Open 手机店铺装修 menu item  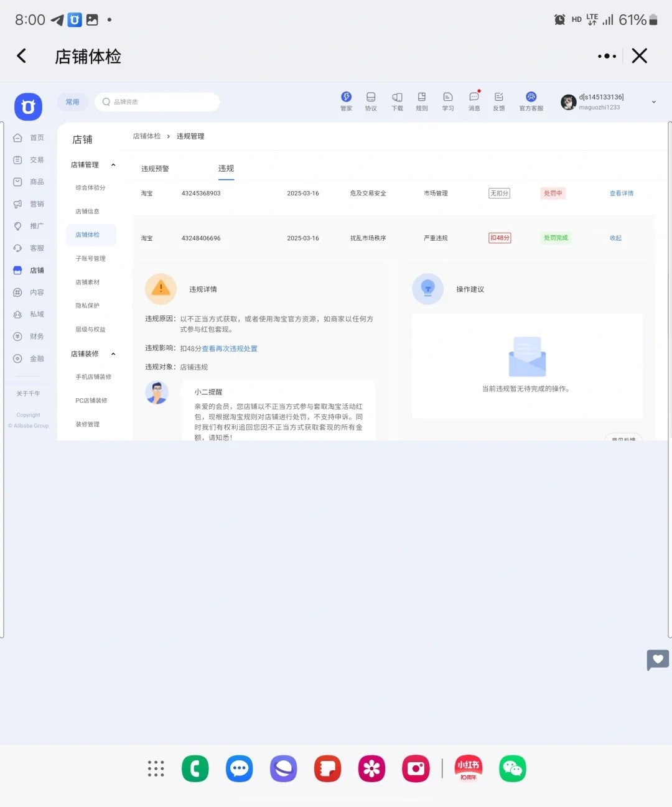click(x=93, y=377)
